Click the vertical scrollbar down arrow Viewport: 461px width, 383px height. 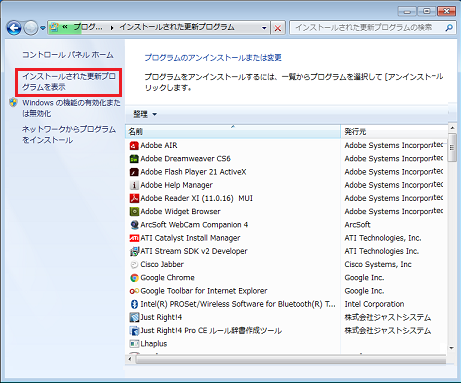point(452,348)
